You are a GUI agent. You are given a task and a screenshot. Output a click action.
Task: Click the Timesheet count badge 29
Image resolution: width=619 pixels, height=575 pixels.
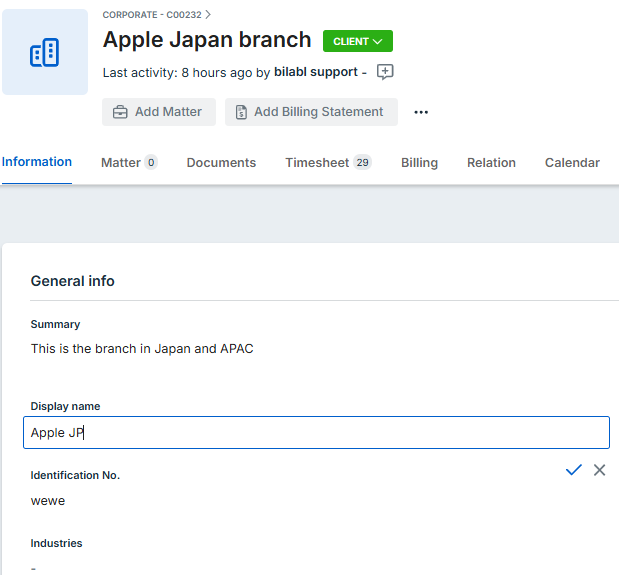tap(362, 162)
